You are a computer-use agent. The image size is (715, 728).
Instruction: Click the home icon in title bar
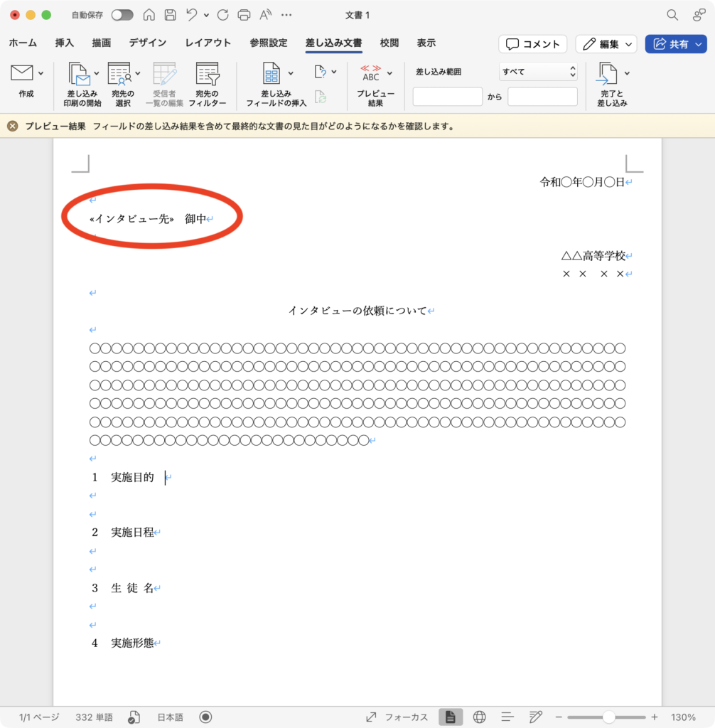[149, 15]
